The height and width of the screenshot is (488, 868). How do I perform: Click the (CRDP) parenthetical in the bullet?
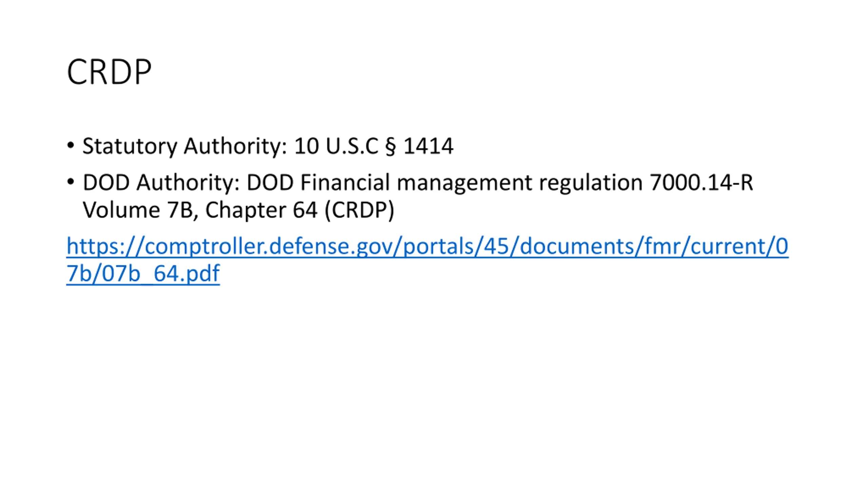pyautogui.click(x=360, y=210)
